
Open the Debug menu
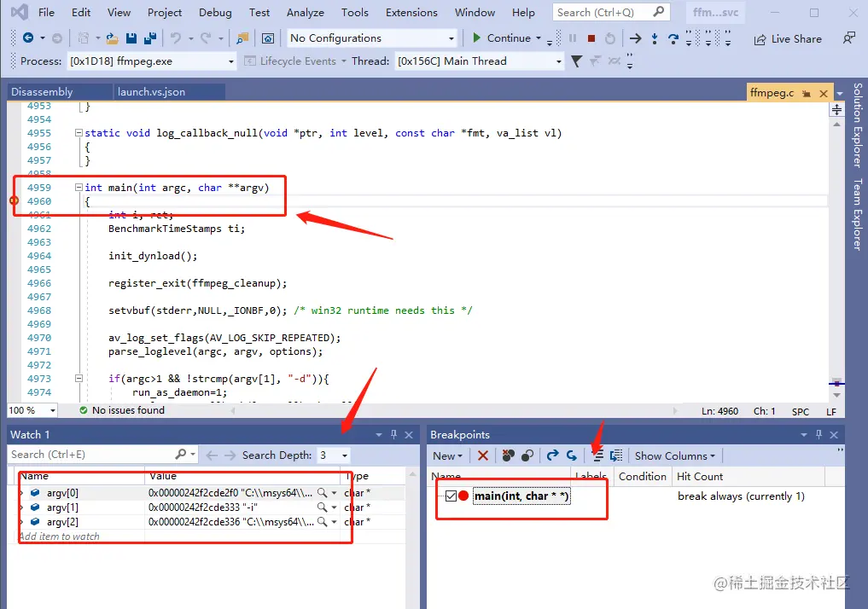click(215, 12)
